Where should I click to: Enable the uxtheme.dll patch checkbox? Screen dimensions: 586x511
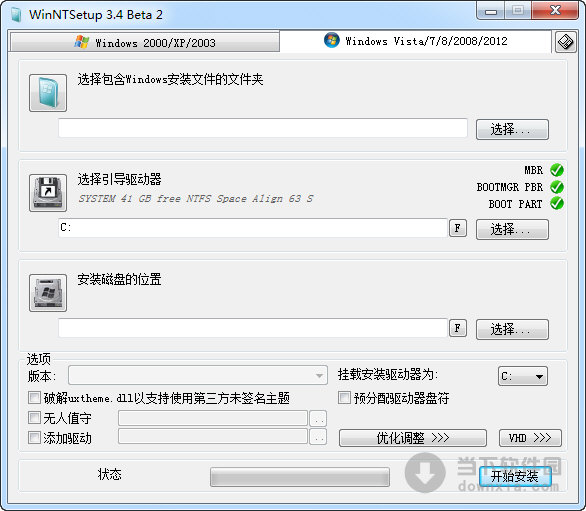pos(34,398)
